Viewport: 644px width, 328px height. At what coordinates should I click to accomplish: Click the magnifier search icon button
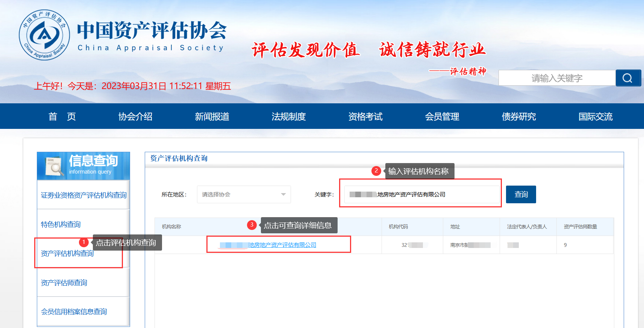tap(628, 78)
